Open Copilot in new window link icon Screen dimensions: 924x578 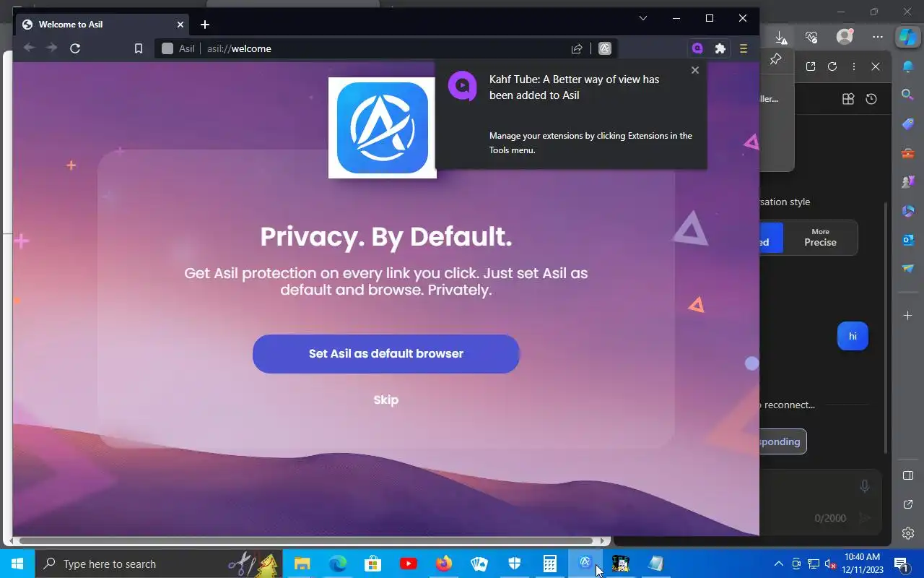(x=811, y=66)
